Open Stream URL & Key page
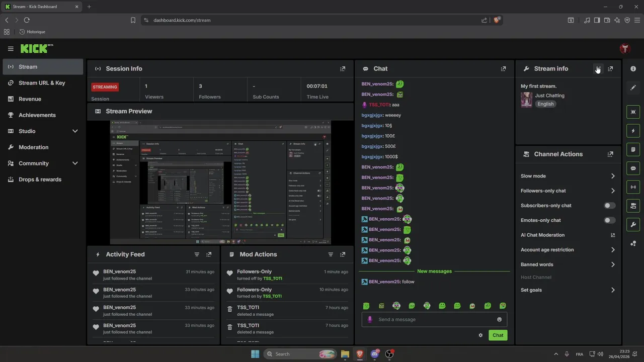Image resolution: width=644 pixels, height=362 pixels. point(43,83)
